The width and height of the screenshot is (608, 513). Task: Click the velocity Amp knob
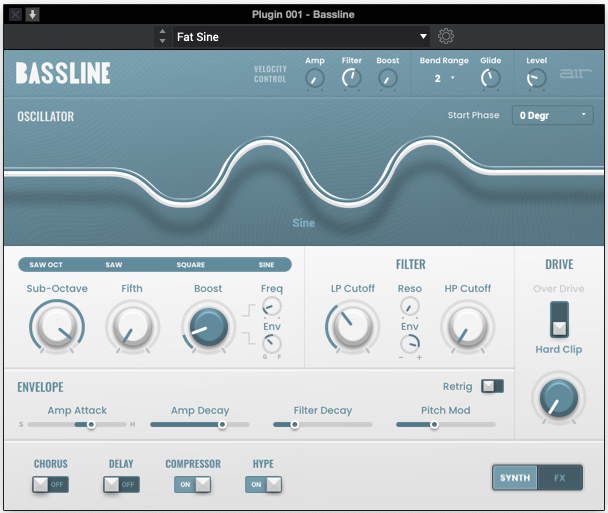click(x=314, y=79)
